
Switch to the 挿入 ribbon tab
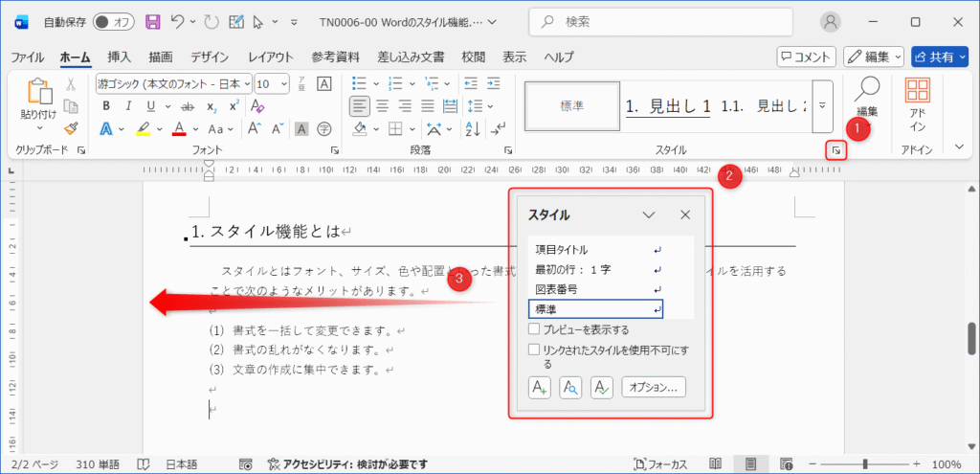(x=120, y=56)
